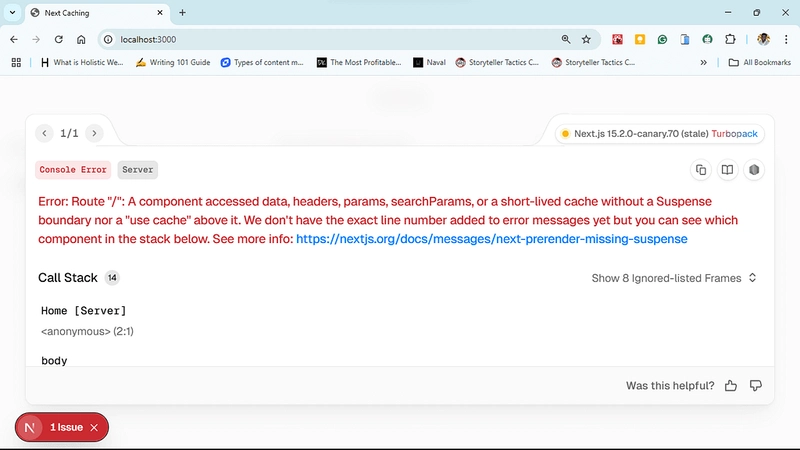This screenshot has width=800, height=450.
Task: Go to browser home page
Action: point(81,39)
